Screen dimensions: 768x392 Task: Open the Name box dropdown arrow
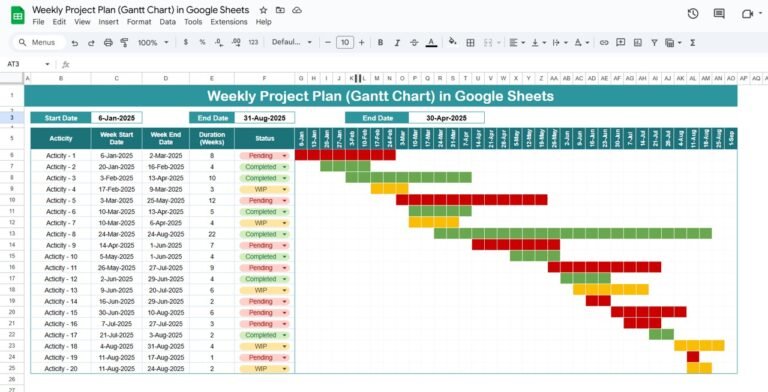(x=48, y=64)
